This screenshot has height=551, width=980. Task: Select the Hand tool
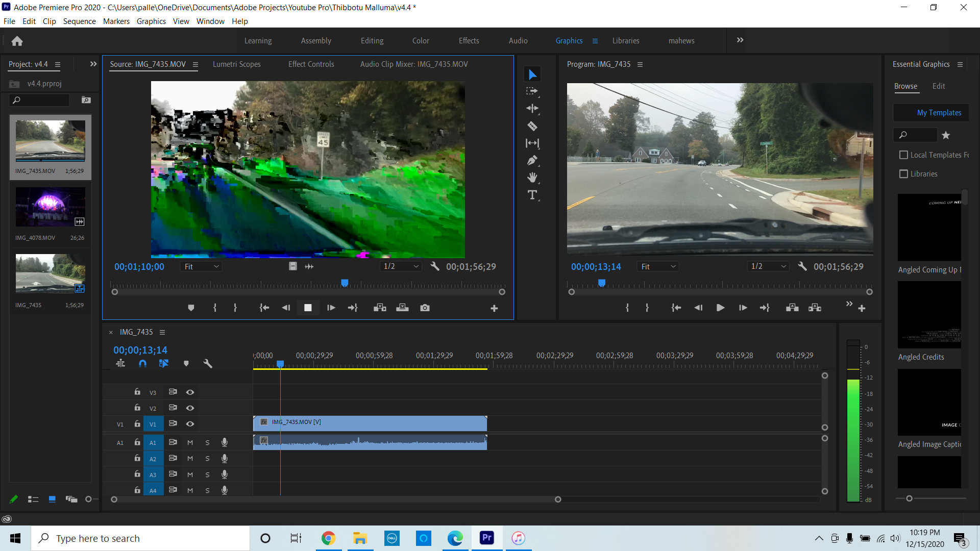[x=532, y=178]
